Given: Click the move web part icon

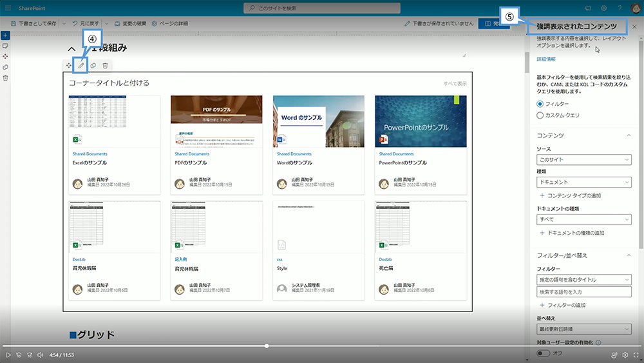Looking at the screenshot, I should click(69, 65).
